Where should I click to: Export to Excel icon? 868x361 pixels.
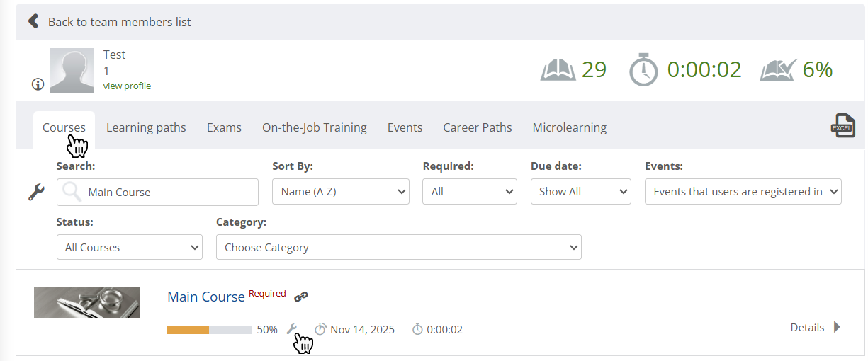pos(842,126)
